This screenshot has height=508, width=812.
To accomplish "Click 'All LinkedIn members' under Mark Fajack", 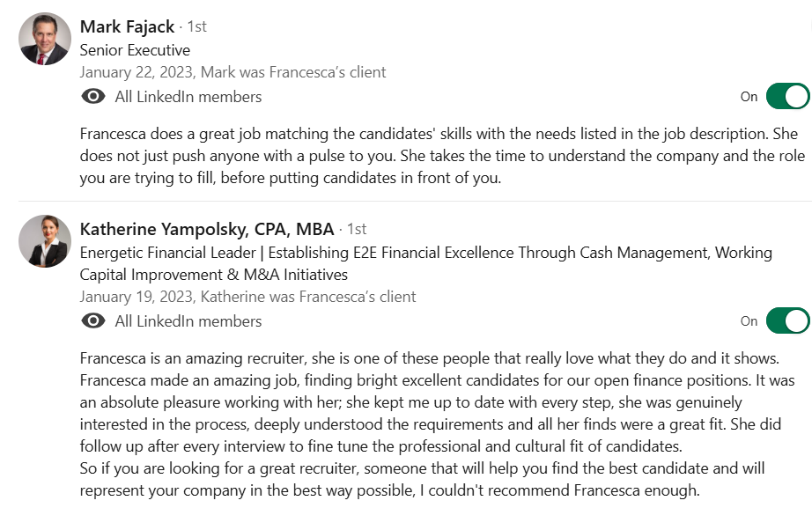I will pos(188,97).
